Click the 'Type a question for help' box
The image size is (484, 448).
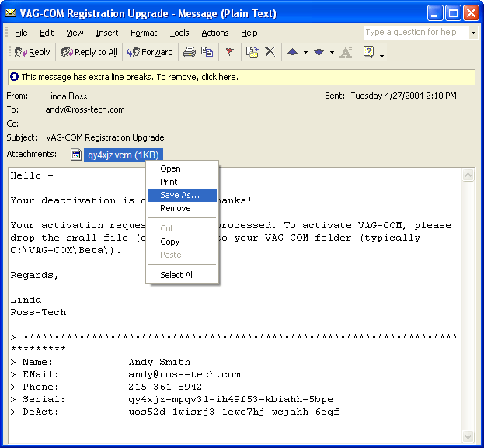(x=416, y=32)
